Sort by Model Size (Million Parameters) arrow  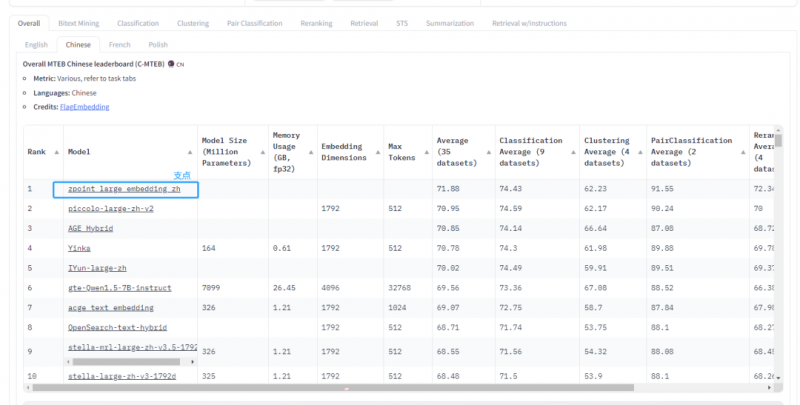[260, 152]
